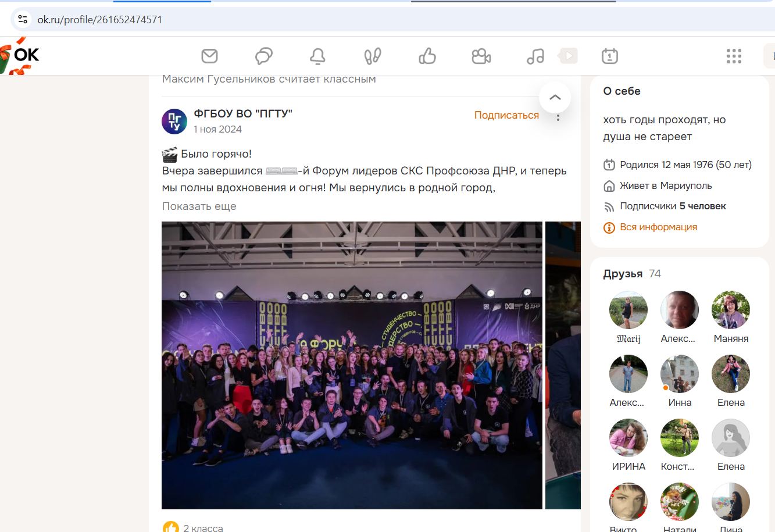Click Подписчики 5 человек
Image resolution: width=775 pixels, height=532 pixels.
[x=673, y=206]
